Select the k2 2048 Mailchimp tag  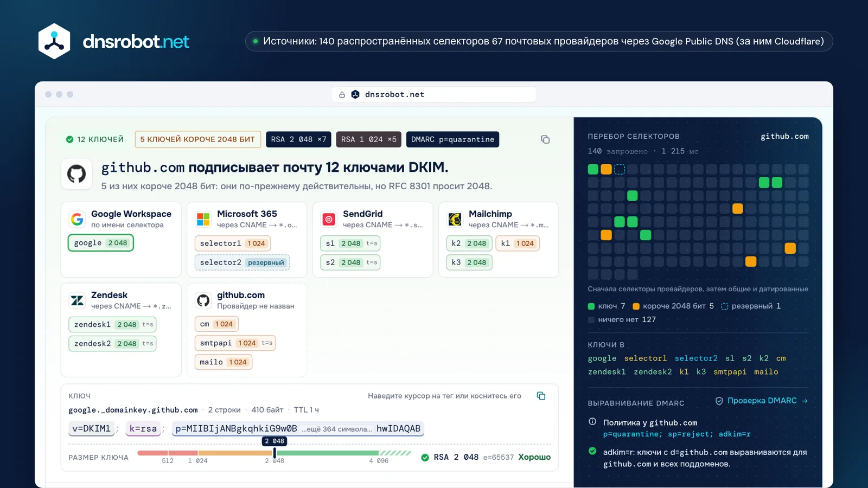[469, 243]
